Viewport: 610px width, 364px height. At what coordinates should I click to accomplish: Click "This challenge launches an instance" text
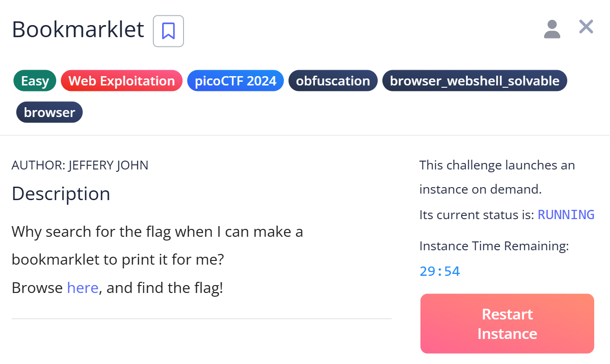click(x=497, y=165)
